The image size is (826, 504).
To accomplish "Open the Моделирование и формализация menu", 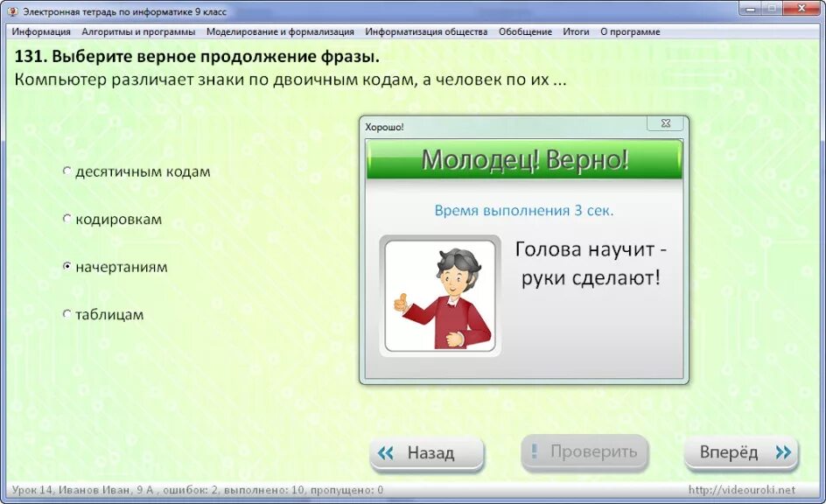I will click(280, 31).
